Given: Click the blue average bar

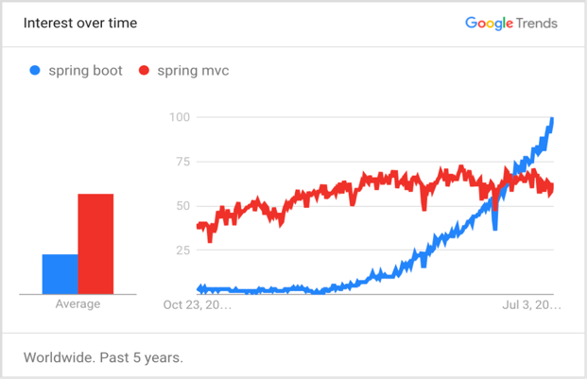Looking at the screenshot, I should pyautogui.click(x=60, y=274).
